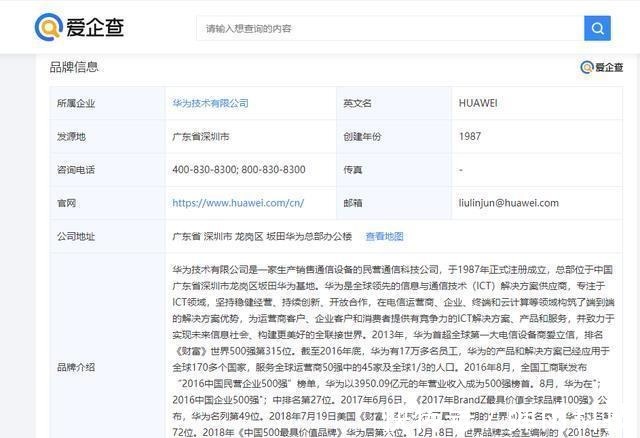This screenshot has height=438, width=640.
Task: Click brand intro paragraph starting 华为技术有限公司是一家
Action: click(x=393, y=351)
